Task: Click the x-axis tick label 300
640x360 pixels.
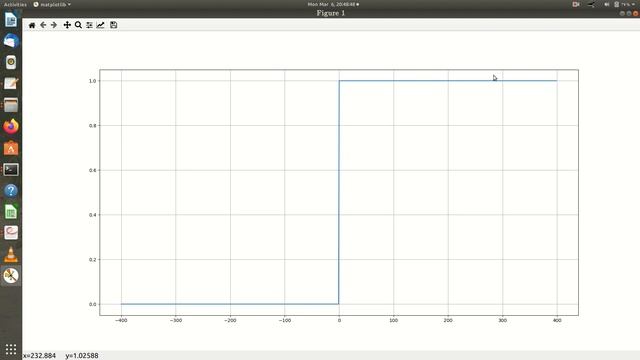Action: click(502, 320)
